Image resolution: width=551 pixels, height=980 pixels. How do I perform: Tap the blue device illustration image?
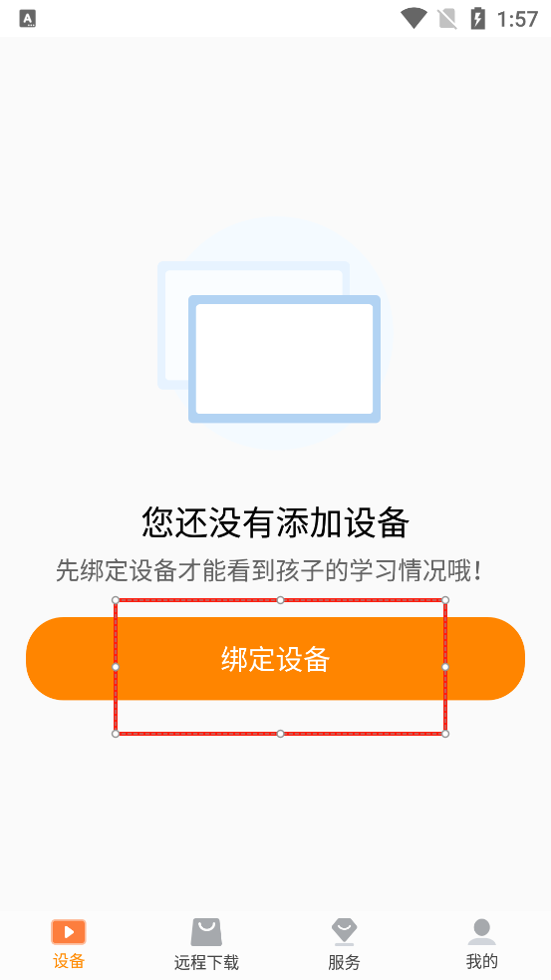pyautogui.click(x=275, y=334)
